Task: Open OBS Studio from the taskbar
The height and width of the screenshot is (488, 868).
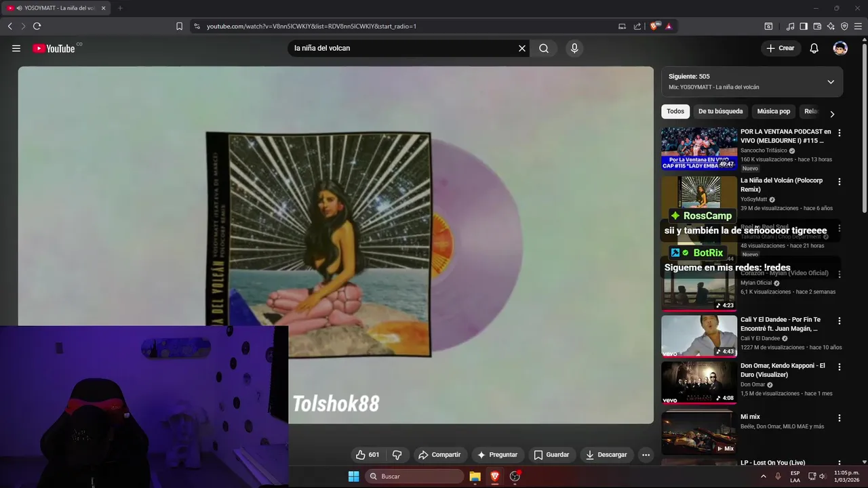Action: (515, 476)
